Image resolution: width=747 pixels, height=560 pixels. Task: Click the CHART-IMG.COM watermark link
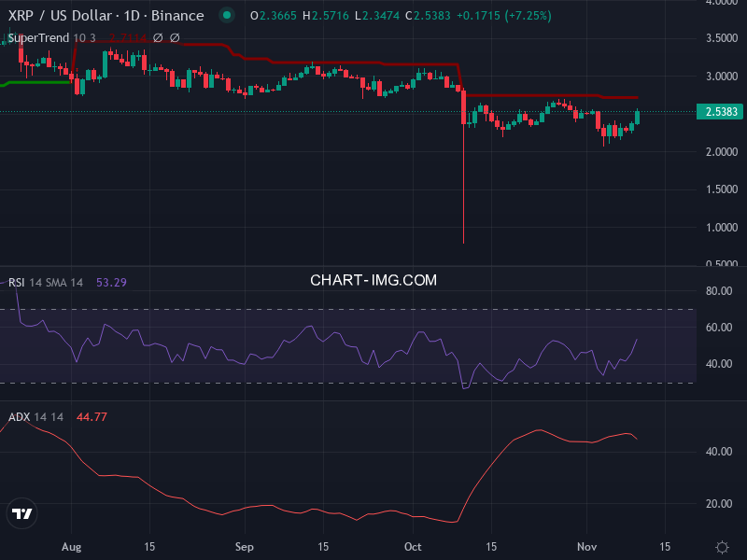373,280
